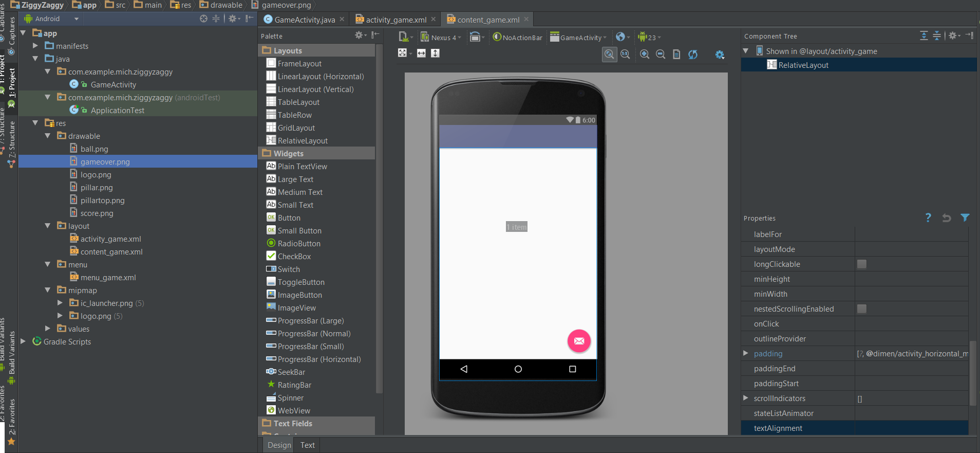Open the Android project view dropdown
The height and width of the screenshot is (453, 980).
[x=51, y=19]
